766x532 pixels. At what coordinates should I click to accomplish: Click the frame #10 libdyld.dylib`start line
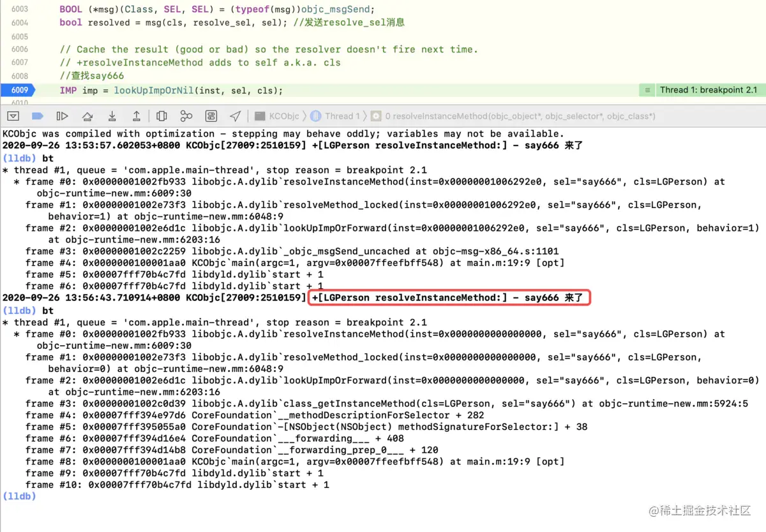point(177,485)
